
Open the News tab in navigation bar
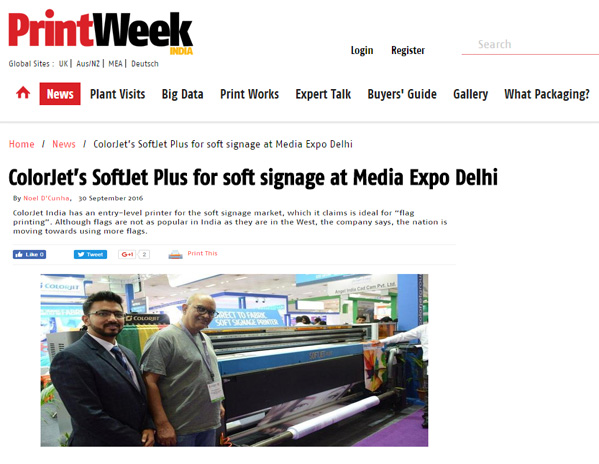[60, 94]
